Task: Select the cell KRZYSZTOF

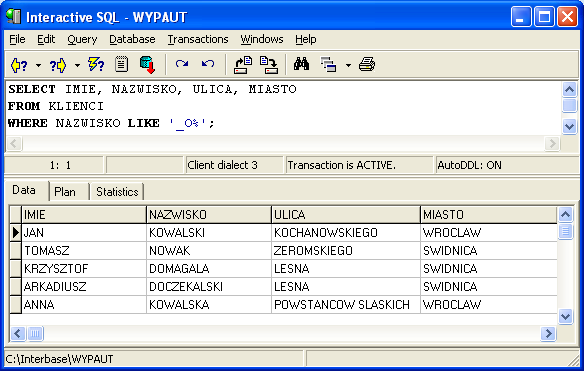Action: coord(84,269)
